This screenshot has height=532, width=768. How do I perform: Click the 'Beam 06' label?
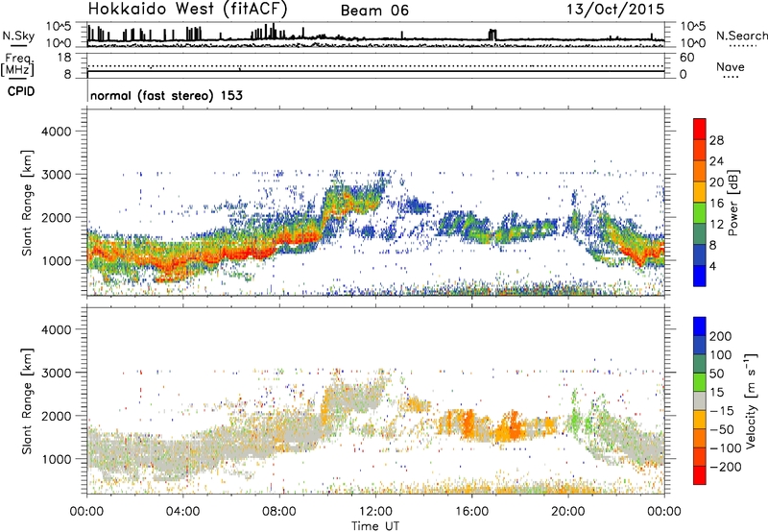pos(374,11)
